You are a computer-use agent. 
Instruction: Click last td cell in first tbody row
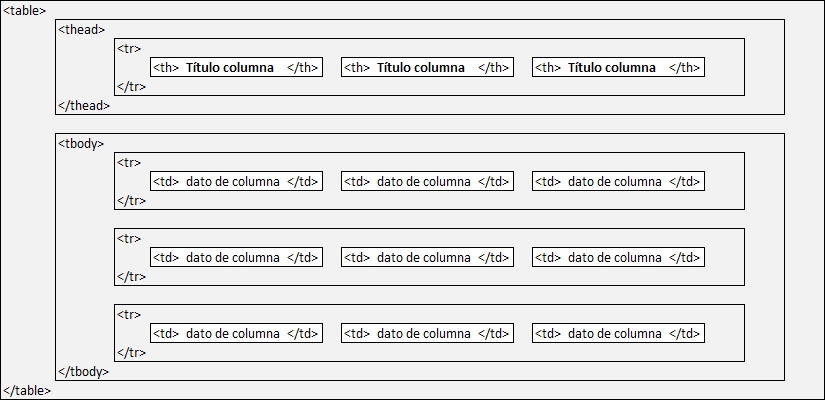click(x=618, y=182)
